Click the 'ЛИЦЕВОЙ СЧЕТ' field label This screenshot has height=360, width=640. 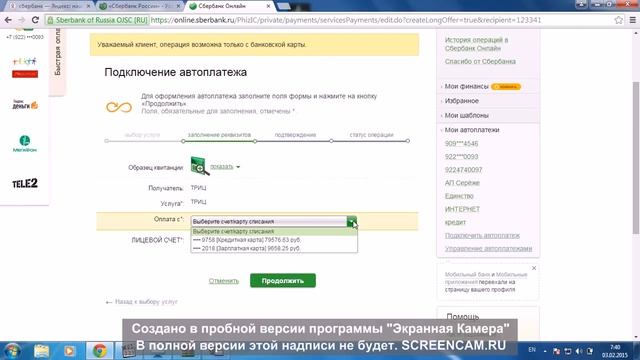[157, 240]
